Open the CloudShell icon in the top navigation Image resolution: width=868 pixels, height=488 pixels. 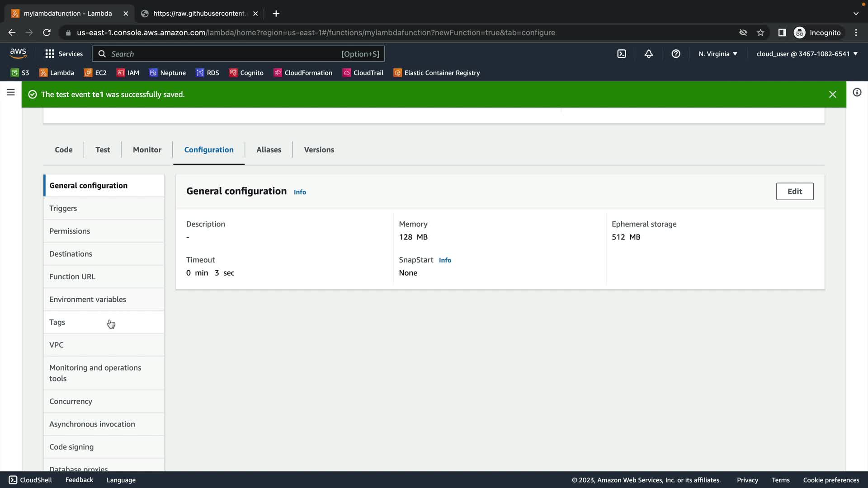[622, 54]
